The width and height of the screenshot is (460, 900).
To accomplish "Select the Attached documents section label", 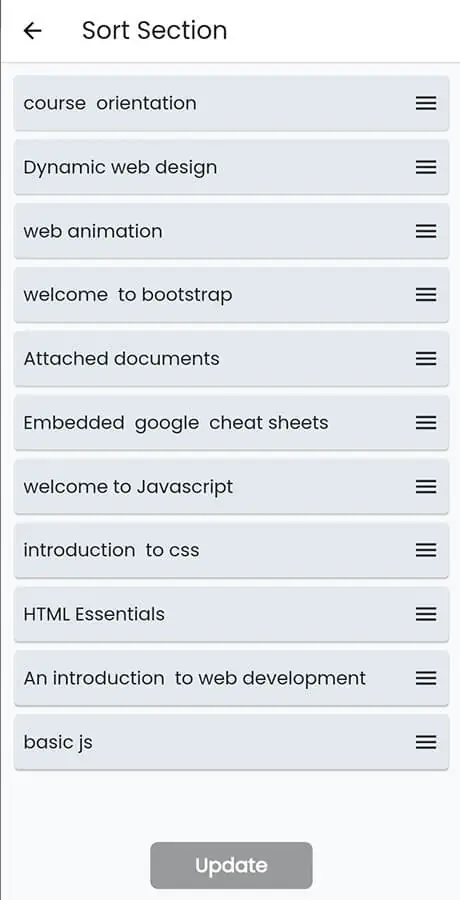I will tap(121, 359).
